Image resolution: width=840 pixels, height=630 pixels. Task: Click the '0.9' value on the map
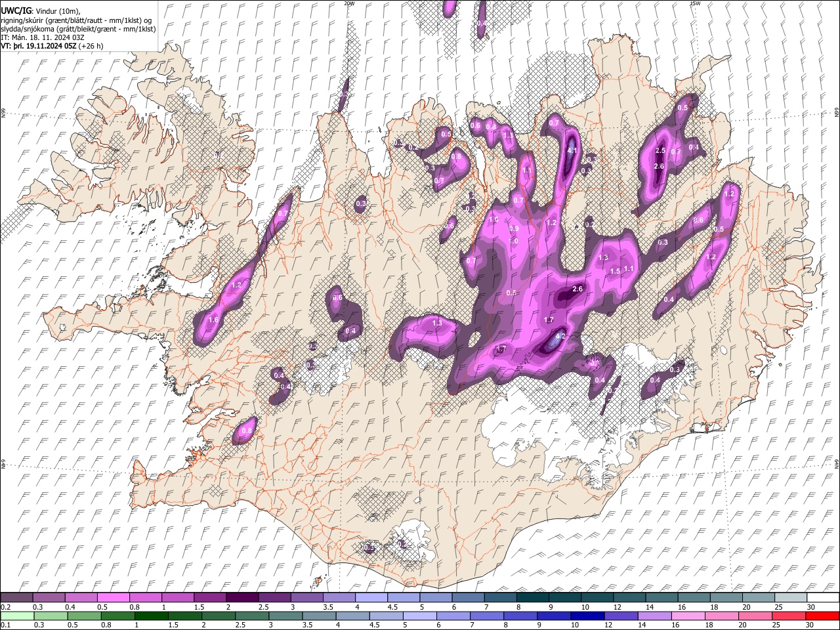pos(514,229)
